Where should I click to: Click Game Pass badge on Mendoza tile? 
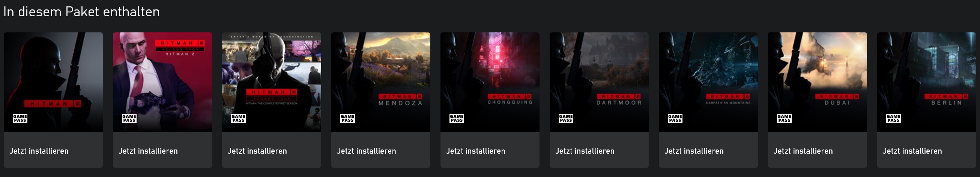pos(347,118)
